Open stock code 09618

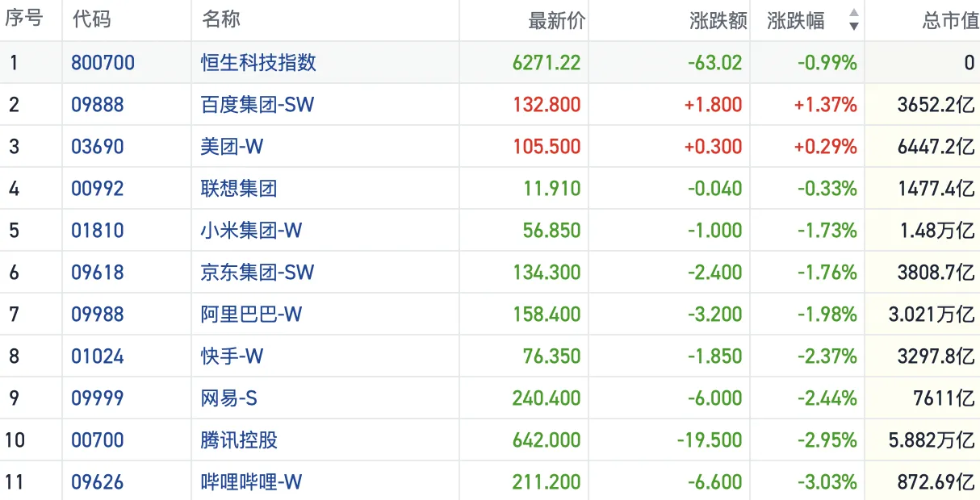(x=98, y=273)
